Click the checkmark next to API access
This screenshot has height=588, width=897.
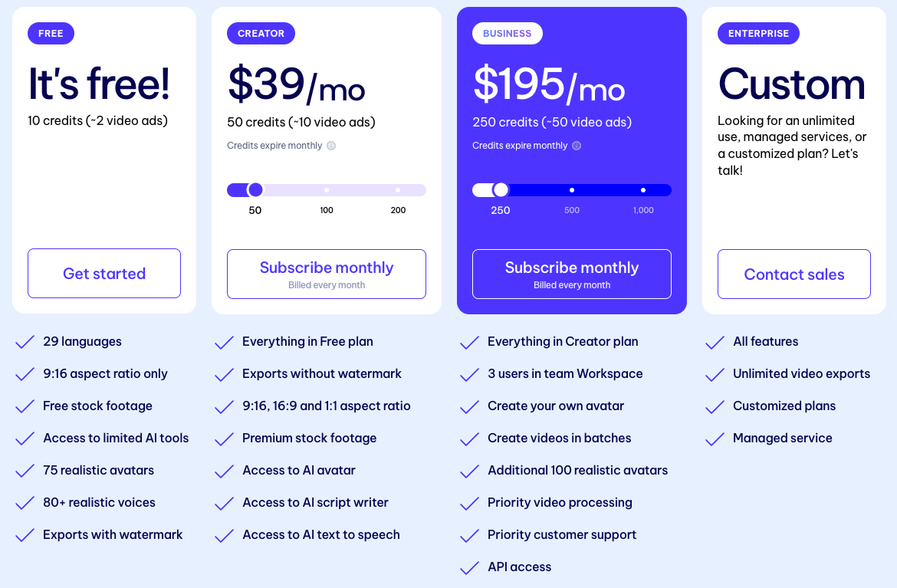[x=469, y=567]
